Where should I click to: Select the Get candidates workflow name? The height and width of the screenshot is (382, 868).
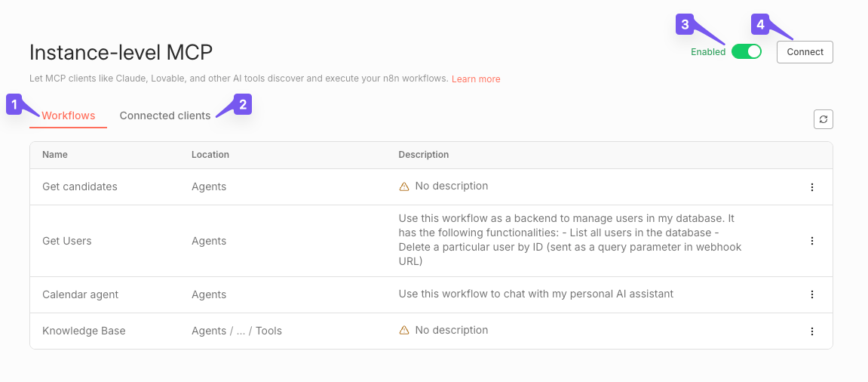pos(80,186)
